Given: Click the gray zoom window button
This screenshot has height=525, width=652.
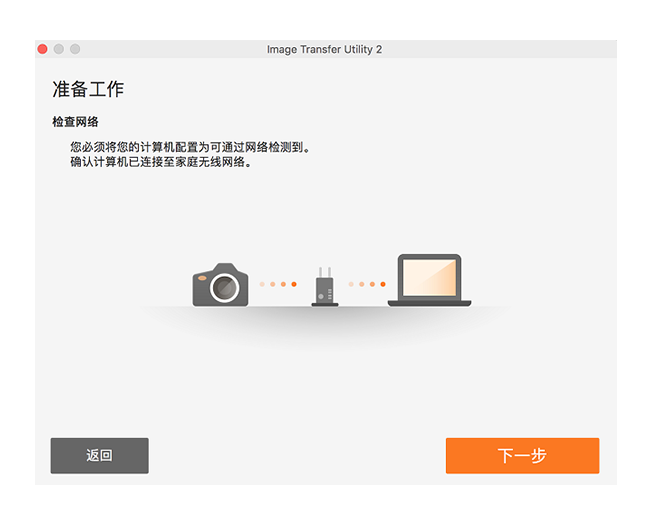Looking at the screenshot, I should [x=75, y=49].
